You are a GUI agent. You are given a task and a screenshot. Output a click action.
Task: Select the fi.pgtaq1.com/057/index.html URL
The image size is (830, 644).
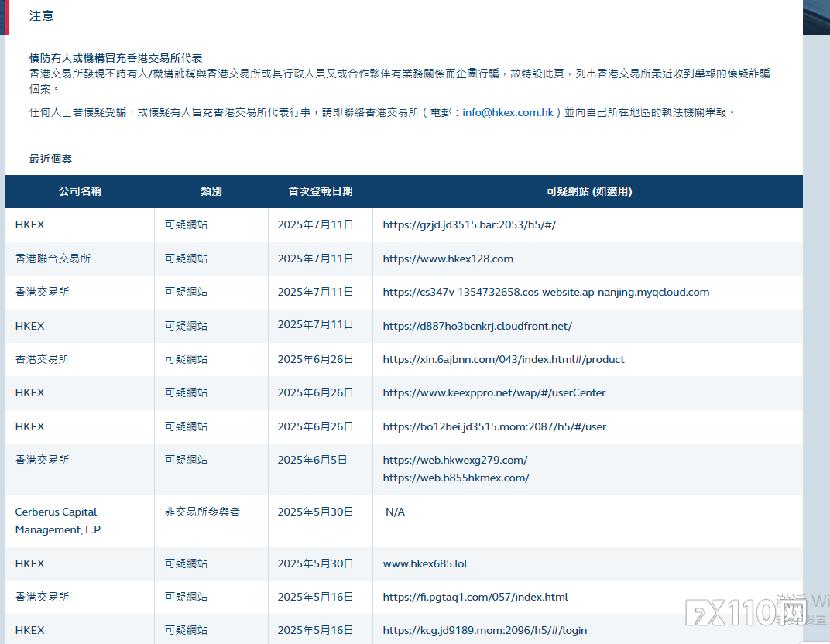click(x=475, y=597)
